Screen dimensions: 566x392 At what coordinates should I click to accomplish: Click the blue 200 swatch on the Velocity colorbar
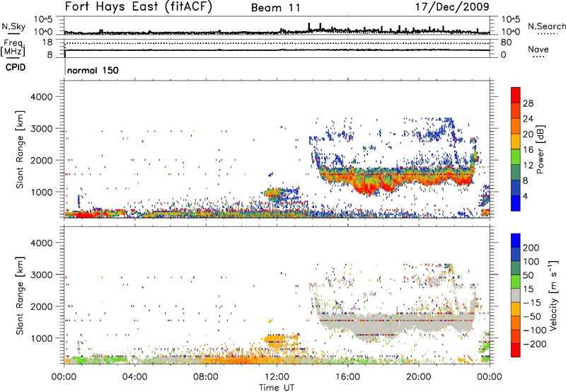pyautogui.click(x=516, y=241)
